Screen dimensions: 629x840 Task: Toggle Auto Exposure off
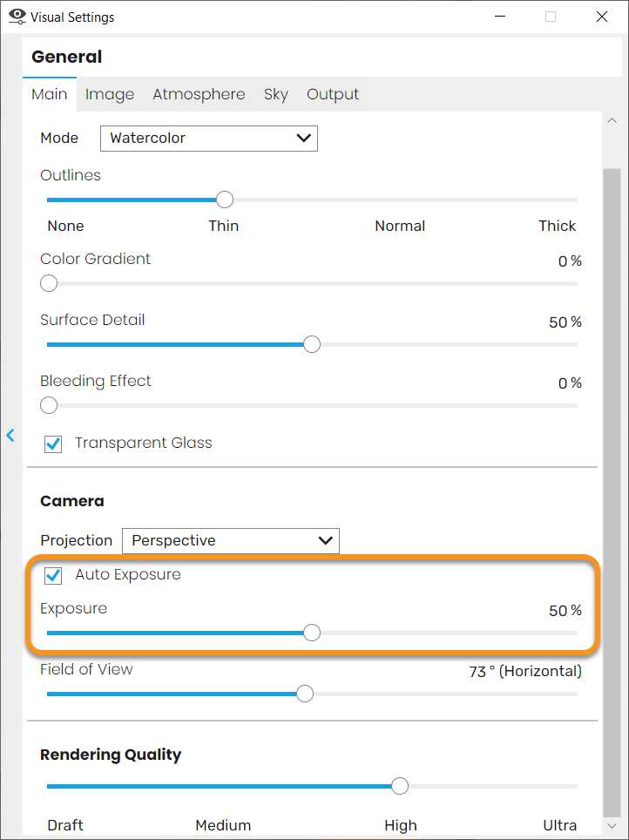(52, 575)
